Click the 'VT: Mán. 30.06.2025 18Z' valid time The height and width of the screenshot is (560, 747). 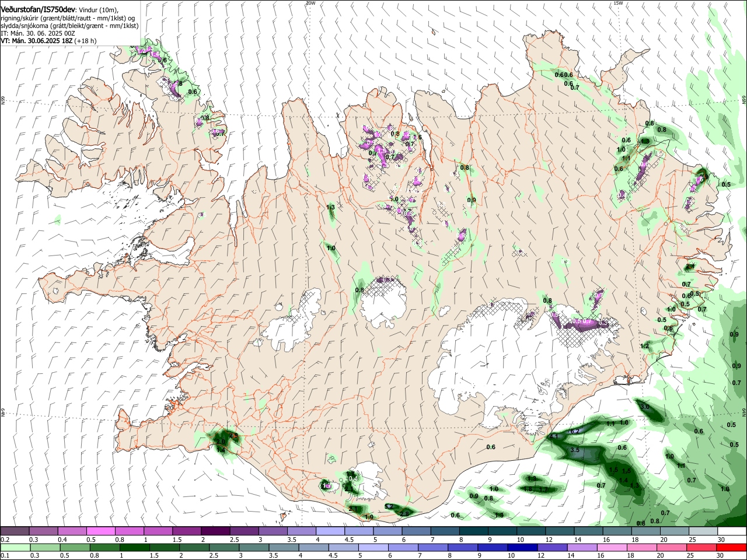[x=36, y=41]
